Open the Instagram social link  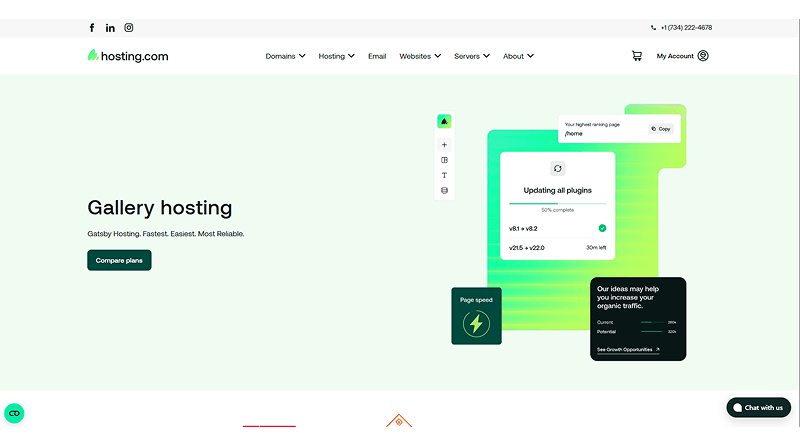[129, 28]
